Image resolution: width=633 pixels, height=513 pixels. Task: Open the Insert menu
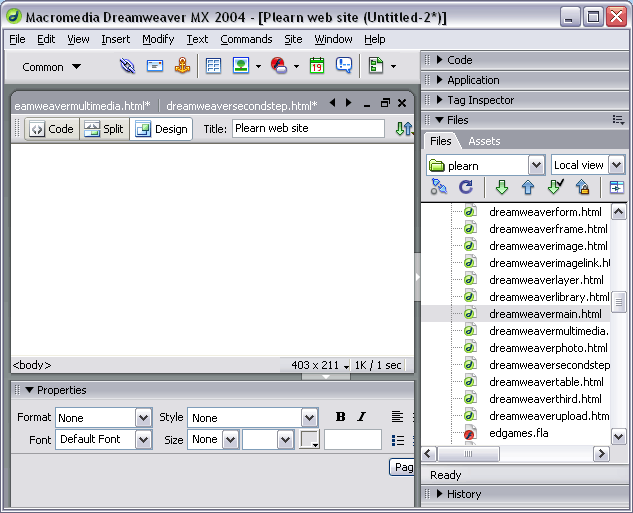click(x=115, y=39)
